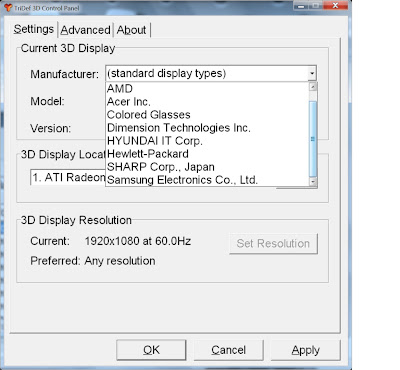Click the Cancel button
The width and height of the screenshot is (400, 370).
click(228, 350)
